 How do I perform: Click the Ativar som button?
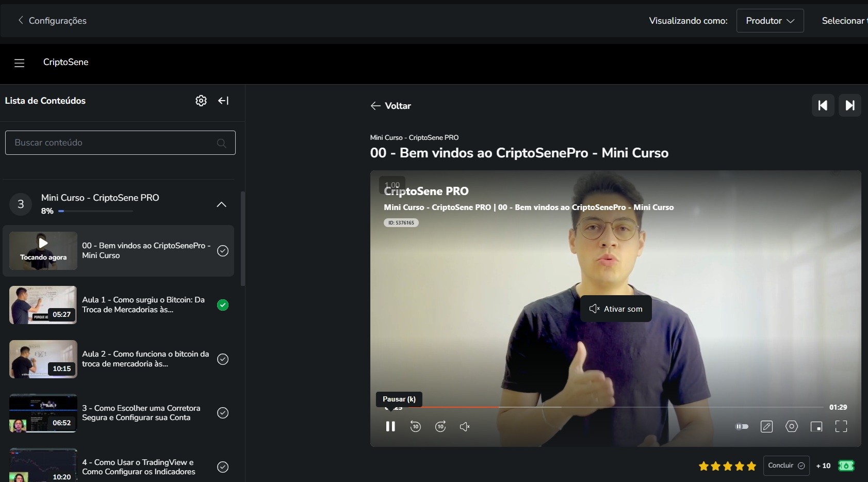(x=616, y=309)
